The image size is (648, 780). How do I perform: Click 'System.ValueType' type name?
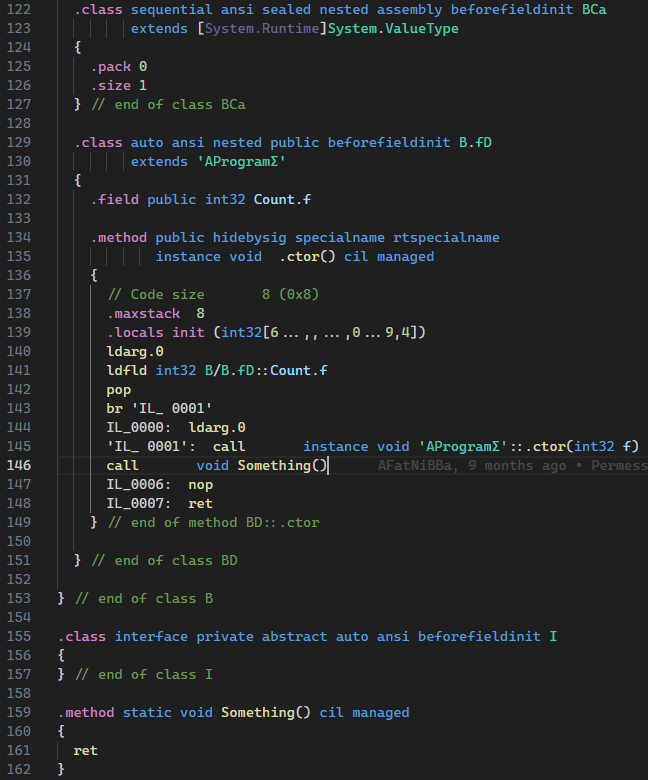[393, 28]
